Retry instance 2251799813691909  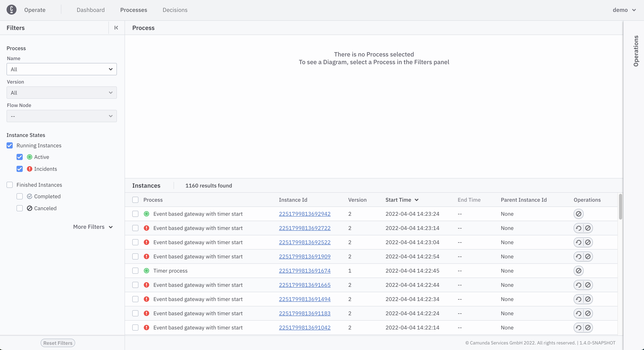(x=578, y=257)
